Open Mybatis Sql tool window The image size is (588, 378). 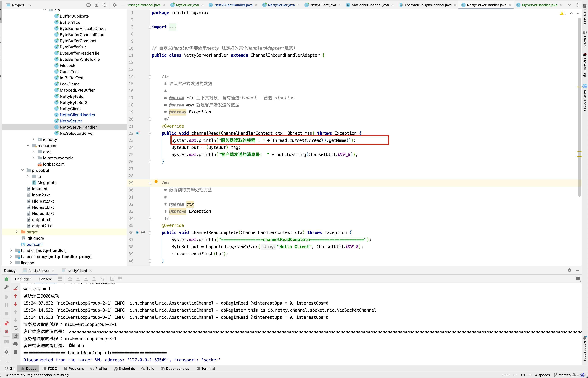tap(585, 65)
